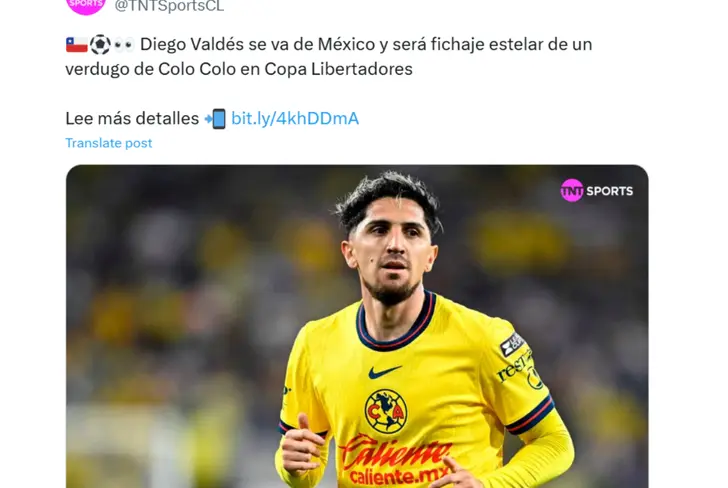Click the TNT Sports watermark logo
Image resolution: width=728 pixels, height=488 pixels.
(x=597, y=190)
